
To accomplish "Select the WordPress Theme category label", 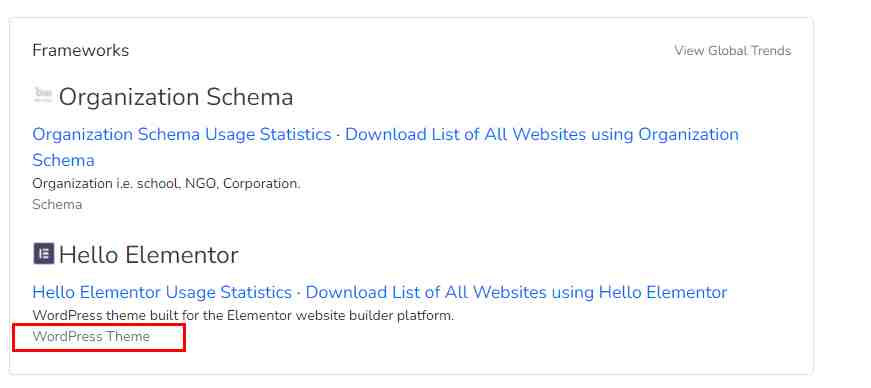I will [x=91, y=337].
